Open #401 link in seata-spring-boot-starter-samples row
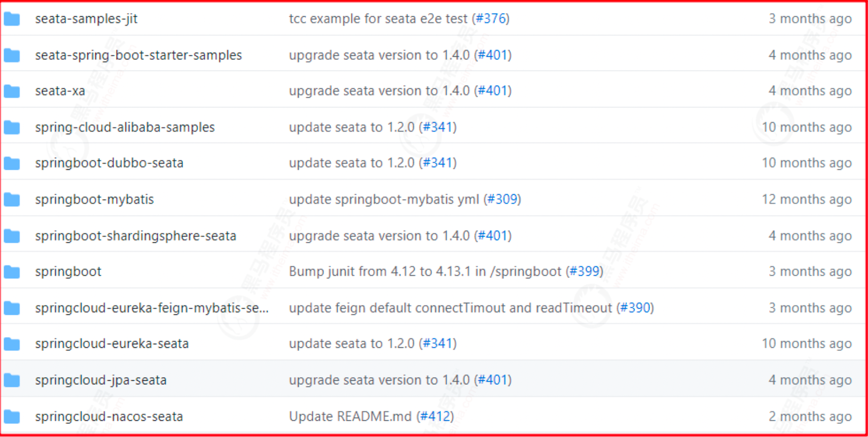 492,55
